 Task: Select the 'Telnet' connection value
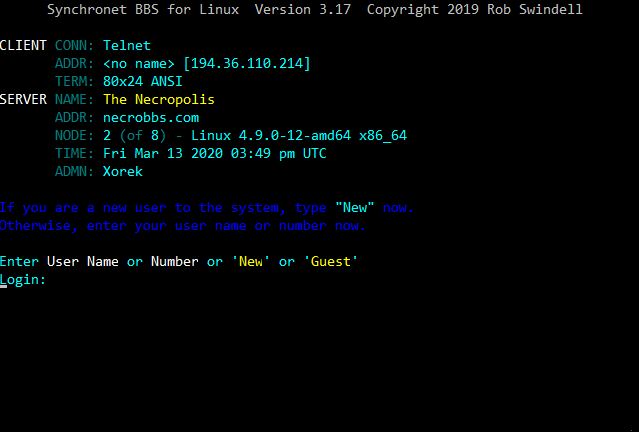(x=127, y=45)
